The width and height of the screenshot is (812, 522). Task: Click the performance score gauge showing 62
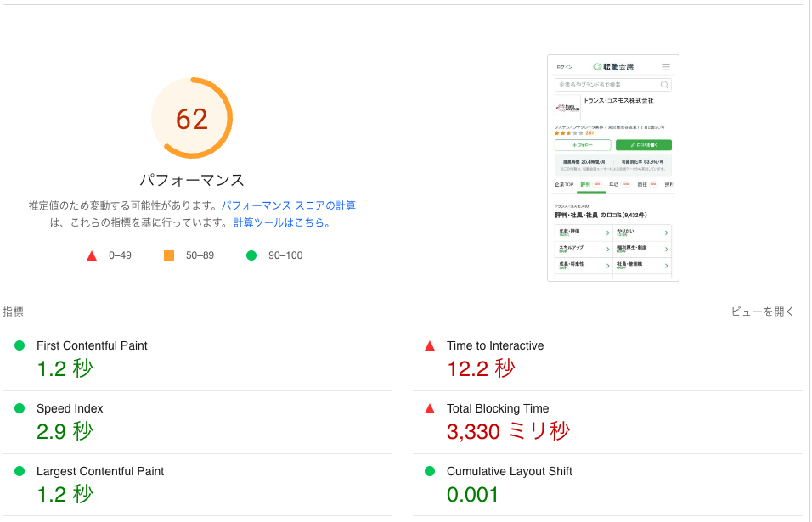coord(192,118)
